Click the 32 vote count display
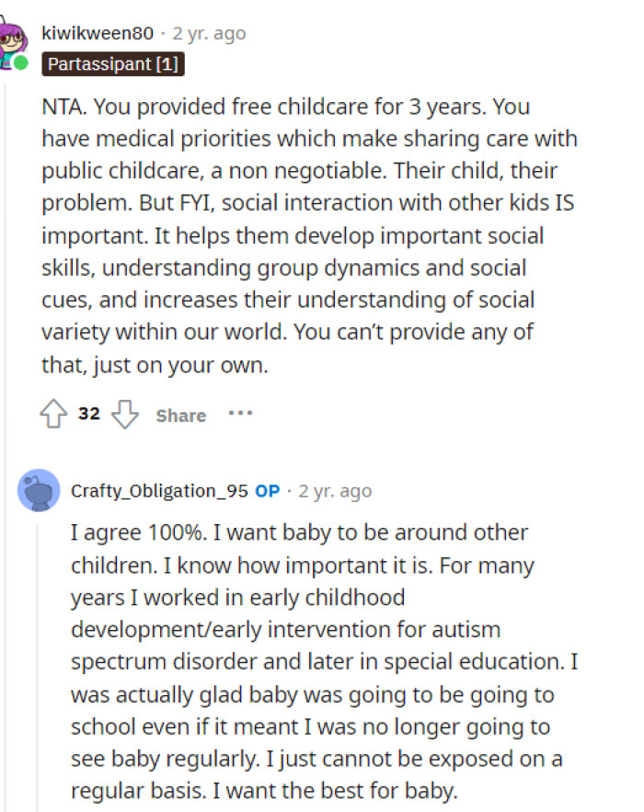Viewport: 644px width, 812px height. pyautogui.click(x=88, y=414)
